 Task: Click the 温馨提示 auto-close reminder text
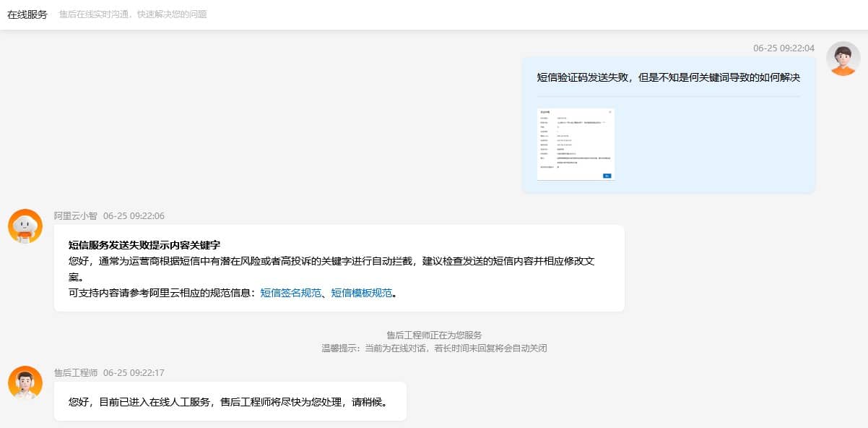(434, 348)
